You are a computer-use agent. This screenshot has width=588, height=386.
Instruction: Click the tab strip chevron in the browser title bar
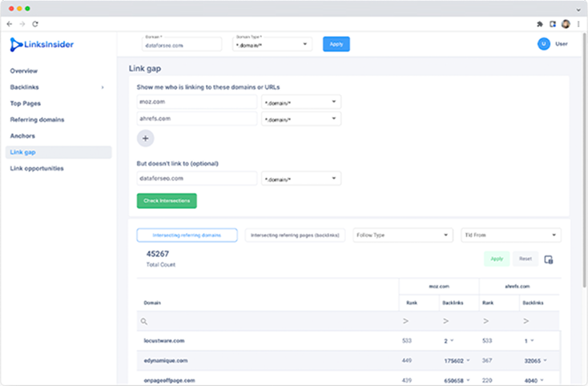[578, 10]
